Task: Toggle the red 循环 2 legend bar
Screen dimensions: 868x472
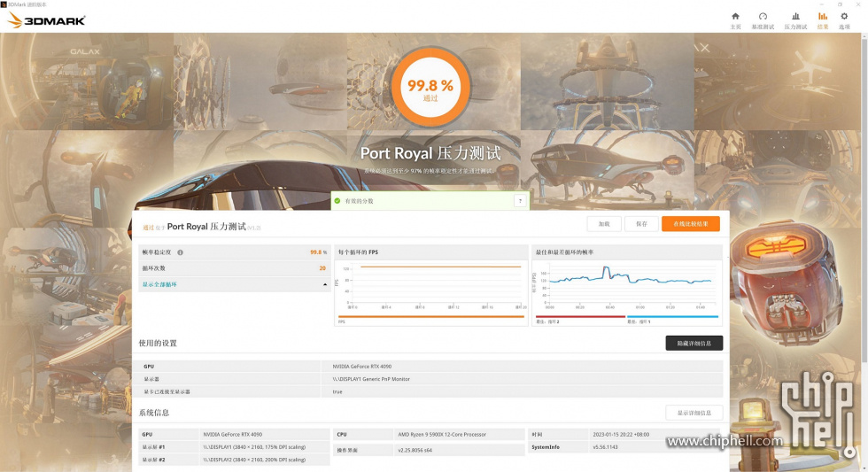Action: coord(580,317)
